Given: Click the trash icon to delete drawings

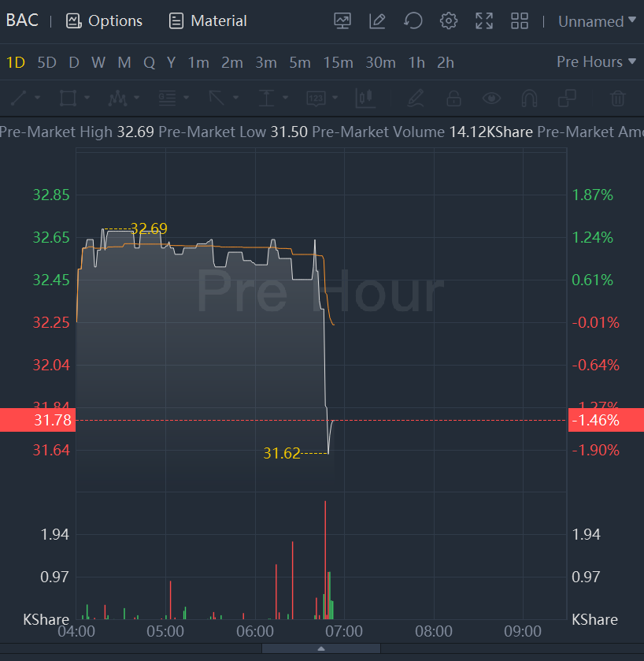Looking at the screenshot, I should tap(618, 98).
